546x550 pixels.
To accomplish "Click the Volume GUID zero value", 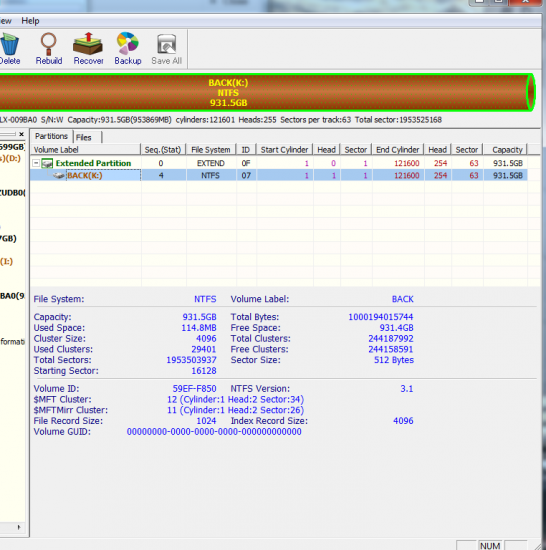I will (x=214, y=432).
